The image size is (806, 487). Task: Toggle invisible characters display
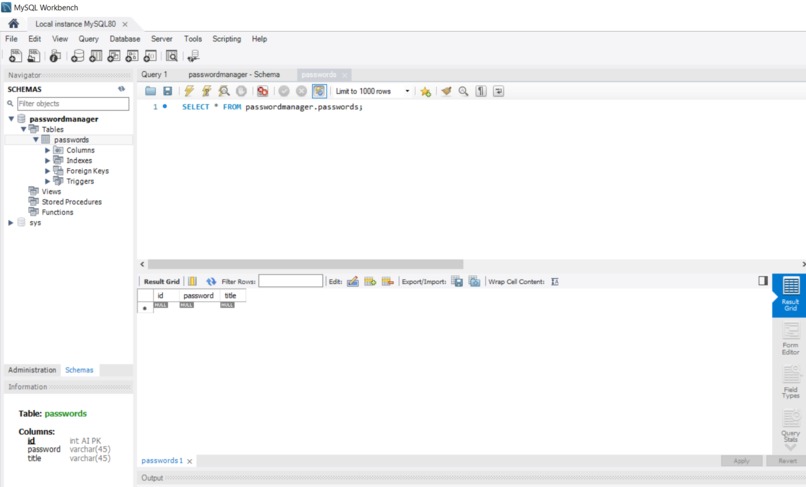(481, 91)
